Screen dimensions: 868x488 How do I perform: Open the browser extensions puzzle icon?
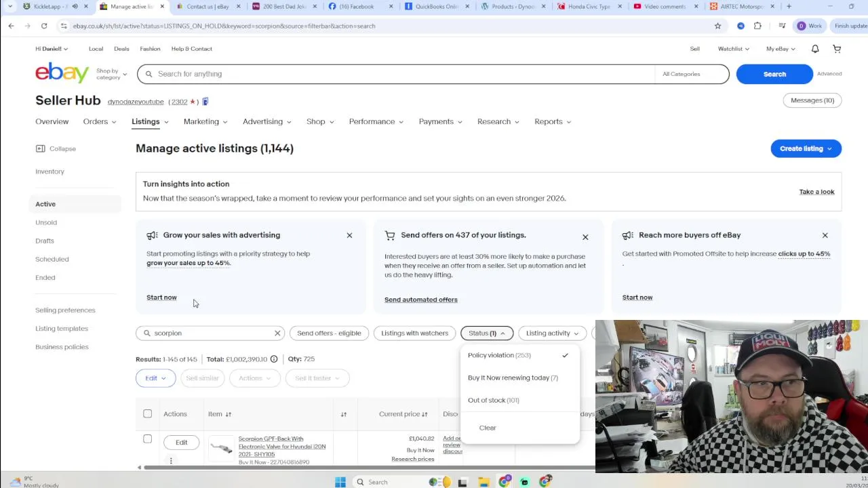coord(757,26)
